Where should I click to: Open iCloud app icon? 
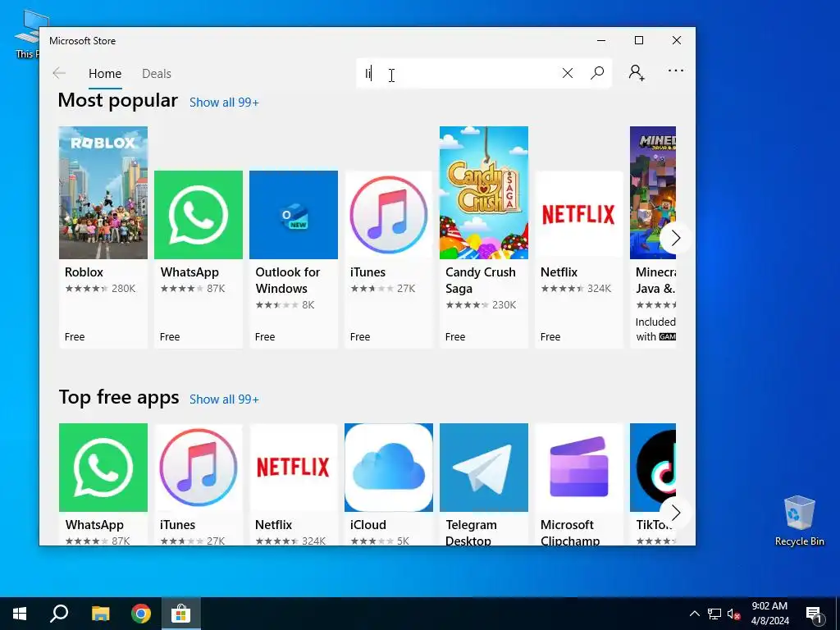pyautogui.click(x=388, y=467)
